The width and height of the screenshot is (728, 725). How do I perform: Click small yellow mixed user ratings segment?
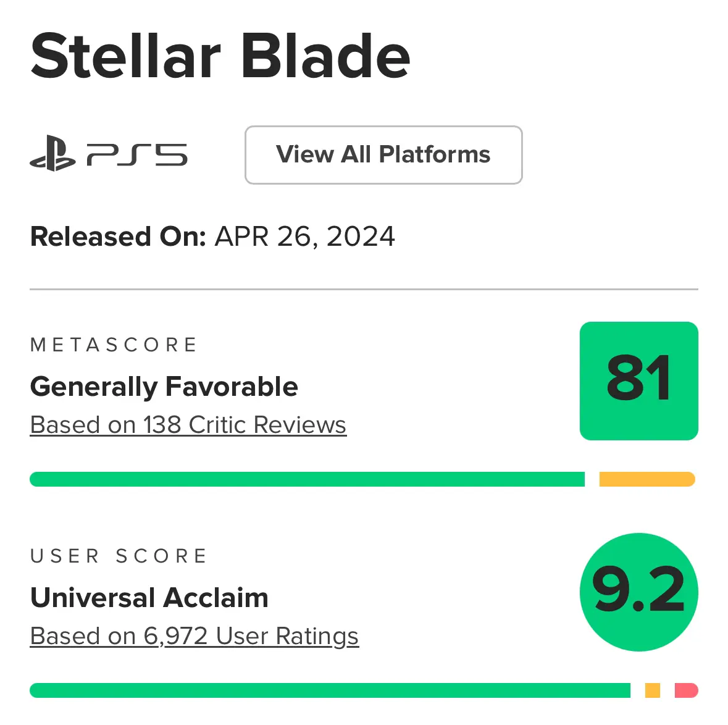652,690
